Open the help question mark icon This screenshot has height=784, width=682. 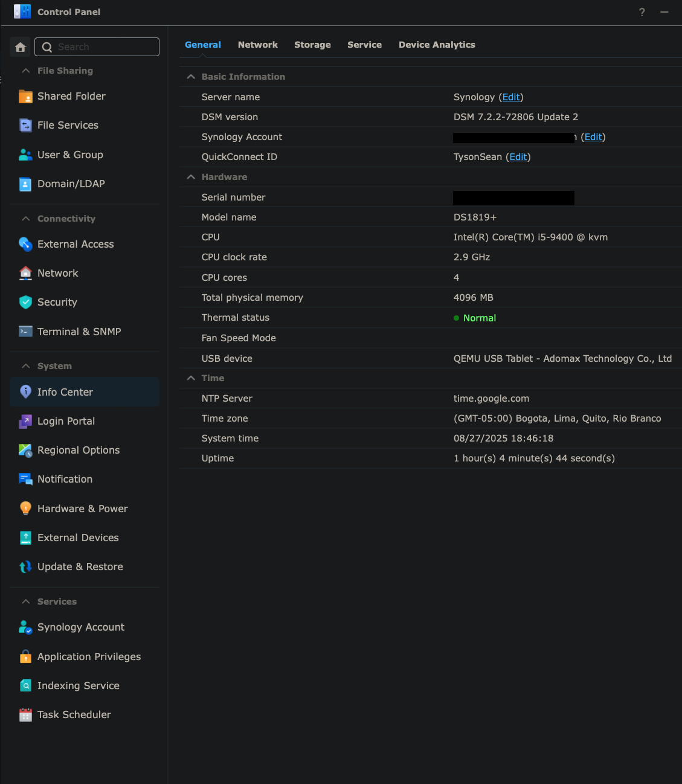tap(642, 12)
